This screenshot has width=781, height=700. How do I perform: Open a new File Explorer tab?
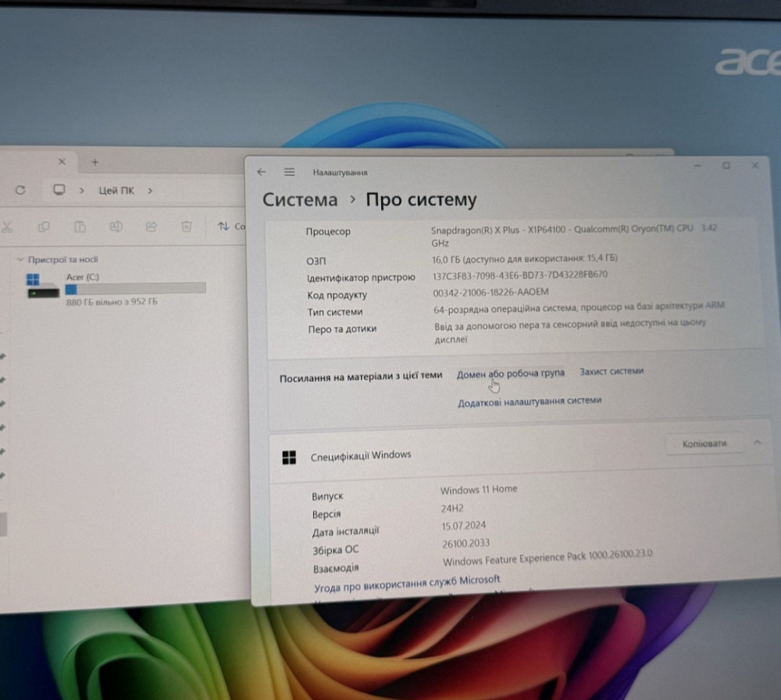pos(95,162)
